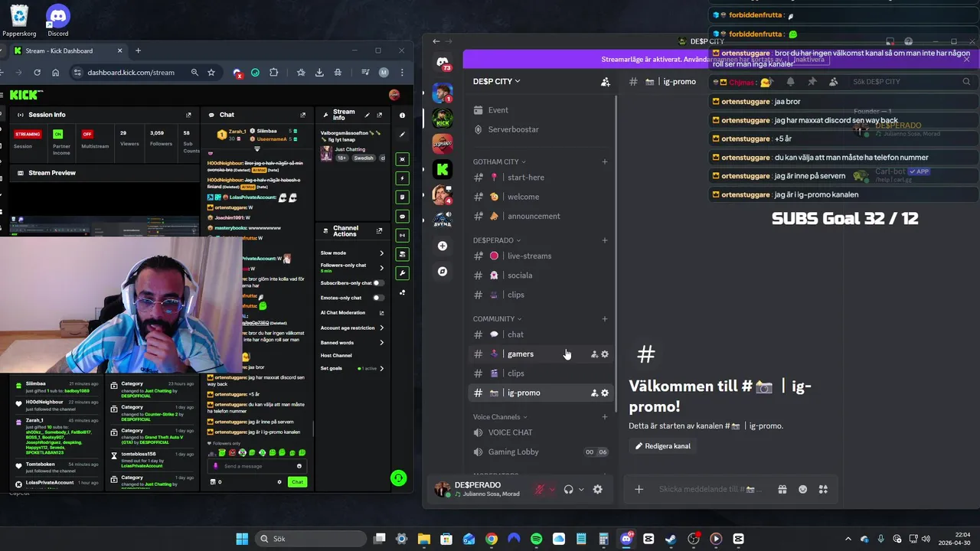Viewport: 980px width, 551px height.
Task: Click Discord message attachment plus icon
Action: pyautogui.click(x=639, y=490)
